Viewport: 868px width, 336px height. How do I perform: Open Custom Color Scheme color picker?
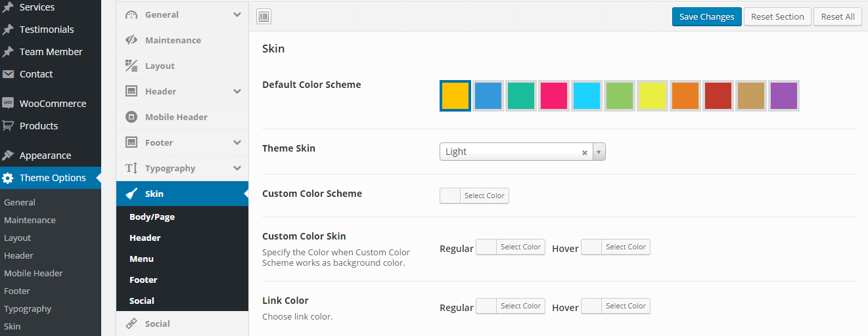point(474,196)
